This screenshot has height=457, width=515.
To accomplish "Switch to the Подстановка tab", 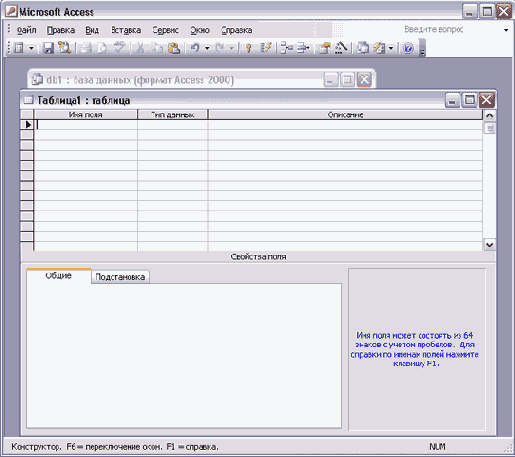I will coord(120,277).
